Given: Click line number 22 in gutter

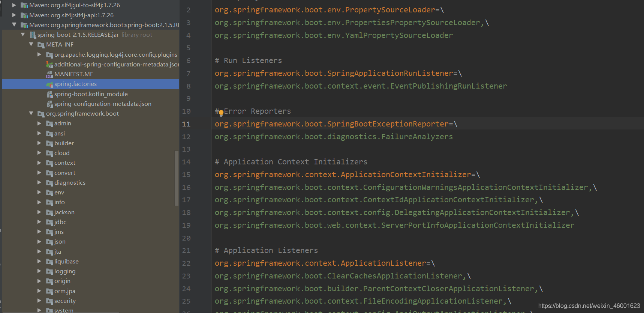Looking at the screenshot, I should (x=186, y=263).
